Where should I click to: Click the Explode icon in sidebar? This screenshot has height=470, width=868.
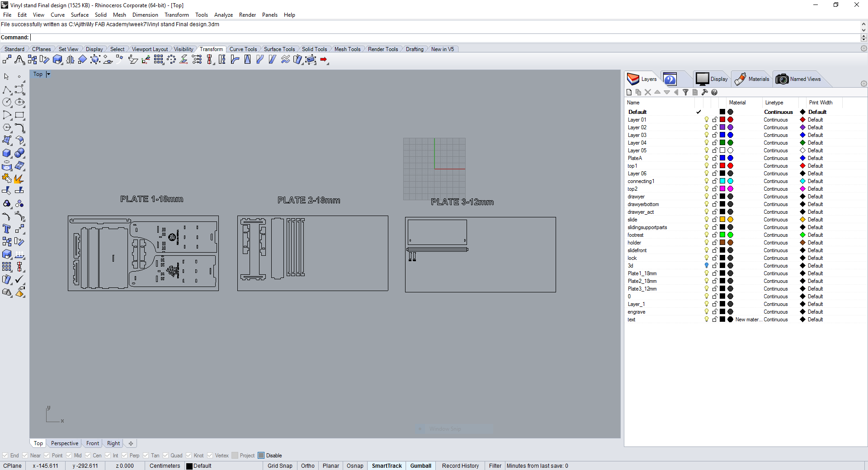coord(19,179)
